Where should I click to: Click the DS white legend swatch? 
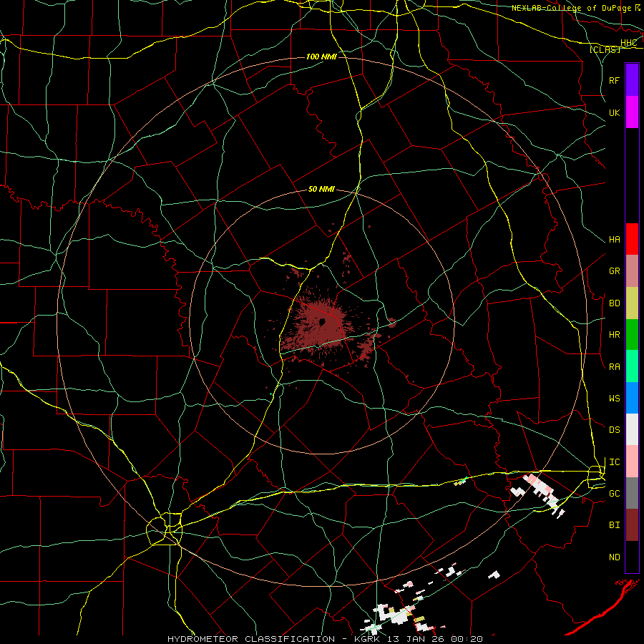click(632, 429)
